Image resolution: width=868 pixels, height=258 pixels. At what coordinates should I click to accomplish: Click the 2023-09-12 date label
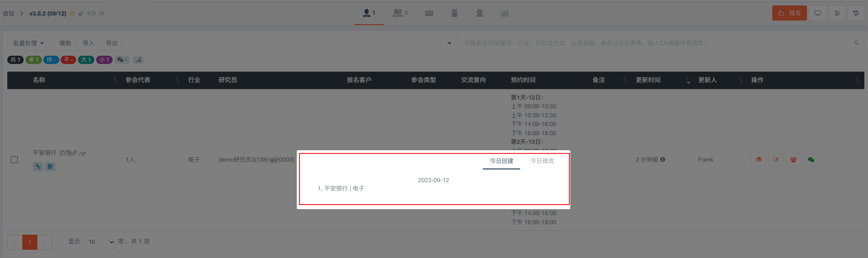coord(434,180)
